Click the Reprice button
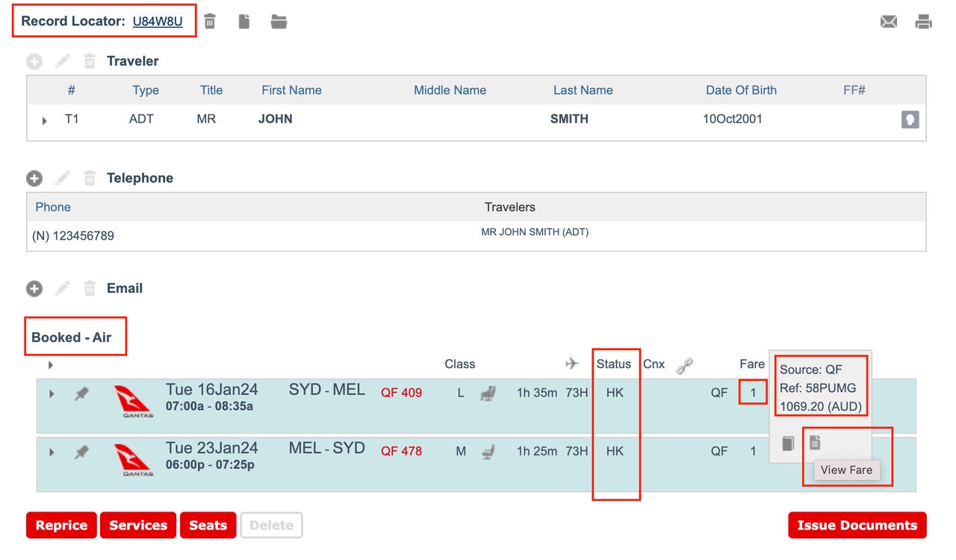 click(61, 525)
